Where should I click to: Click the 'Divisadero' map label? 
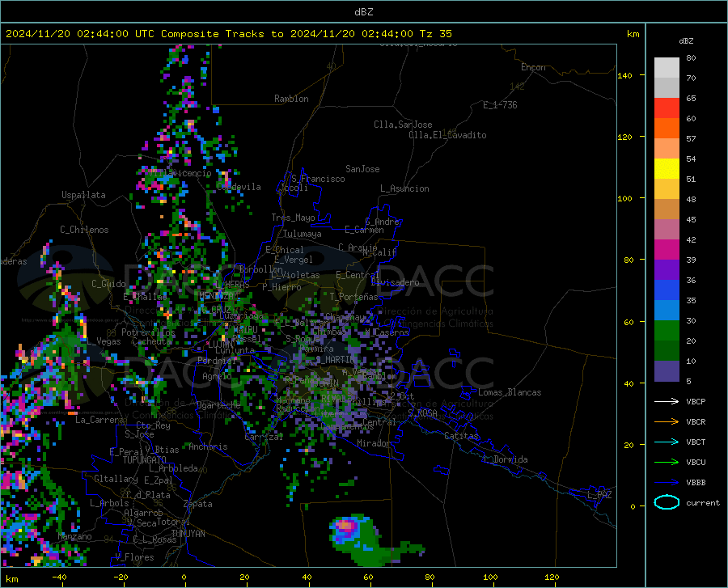pos(395,282)
